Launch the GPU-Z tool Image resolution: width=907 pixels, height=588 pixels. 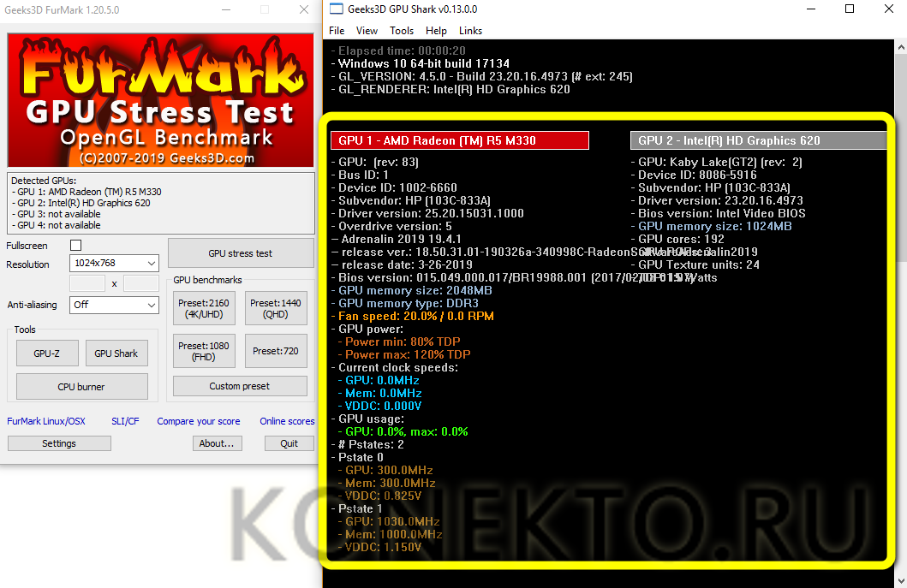[47, 353]
